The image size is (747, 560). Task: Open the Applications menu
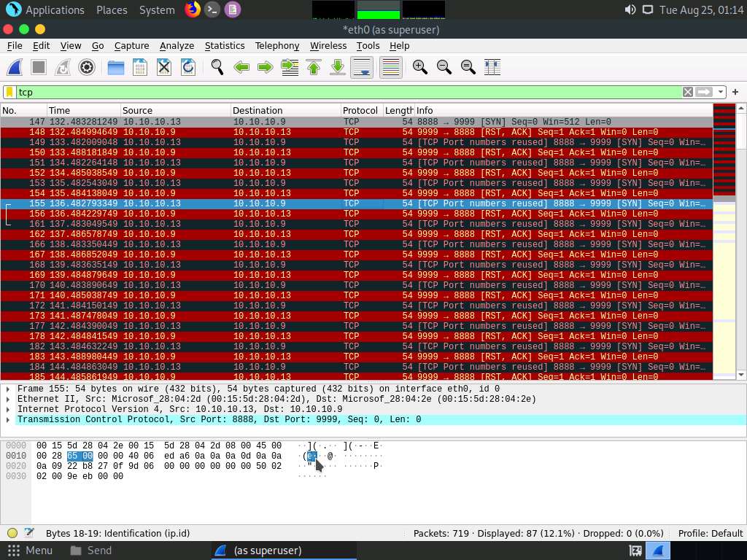[x=45, y=9]
